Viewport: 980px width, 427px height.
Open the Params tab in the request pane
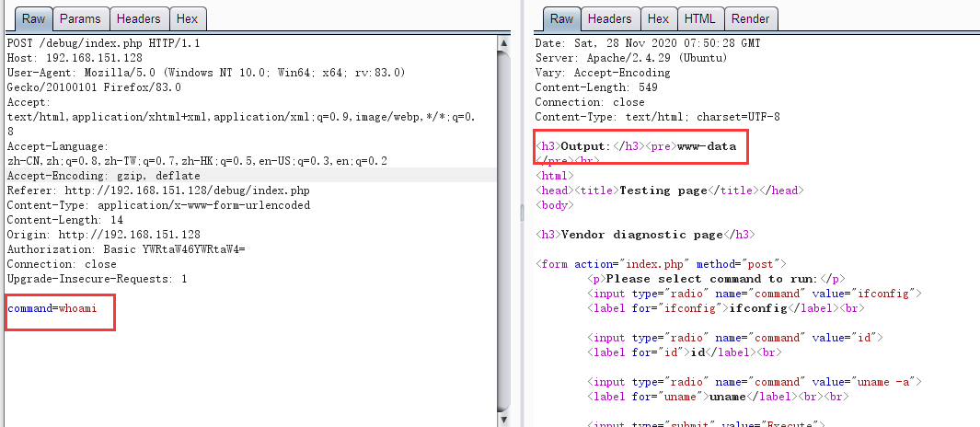pos(81,18)
